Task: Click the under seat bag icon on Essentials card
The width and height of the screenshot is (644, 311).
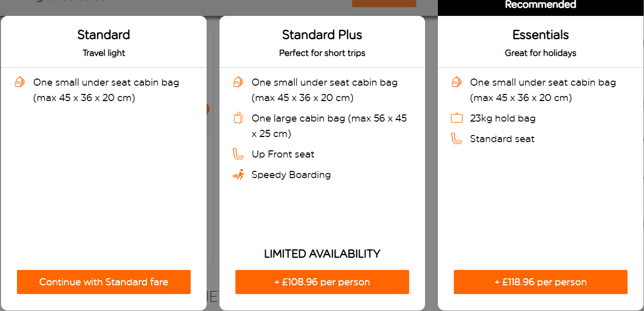Action: pyautogui.click(x=456, y=82)
